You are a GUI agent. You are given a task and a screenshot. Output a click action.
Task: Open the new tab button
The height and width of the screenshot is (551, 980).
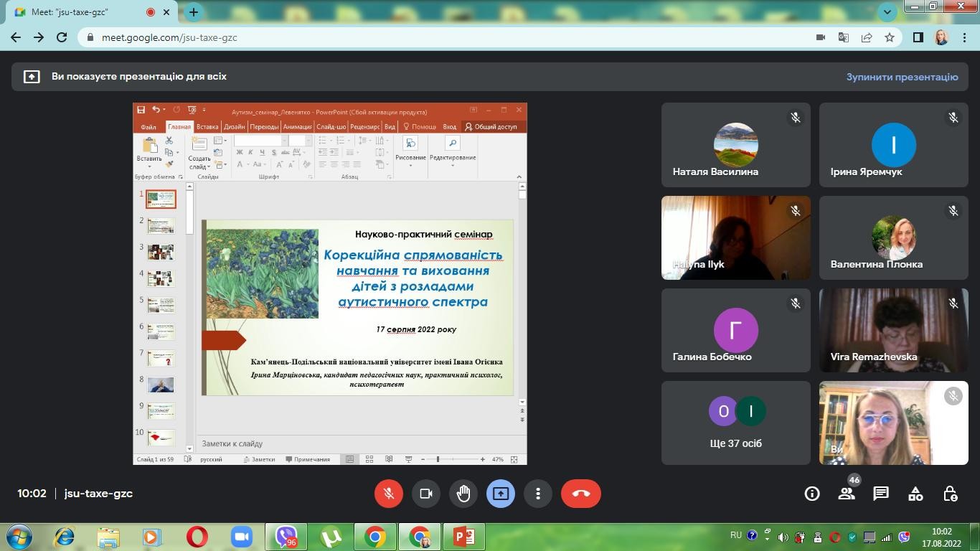193,11
